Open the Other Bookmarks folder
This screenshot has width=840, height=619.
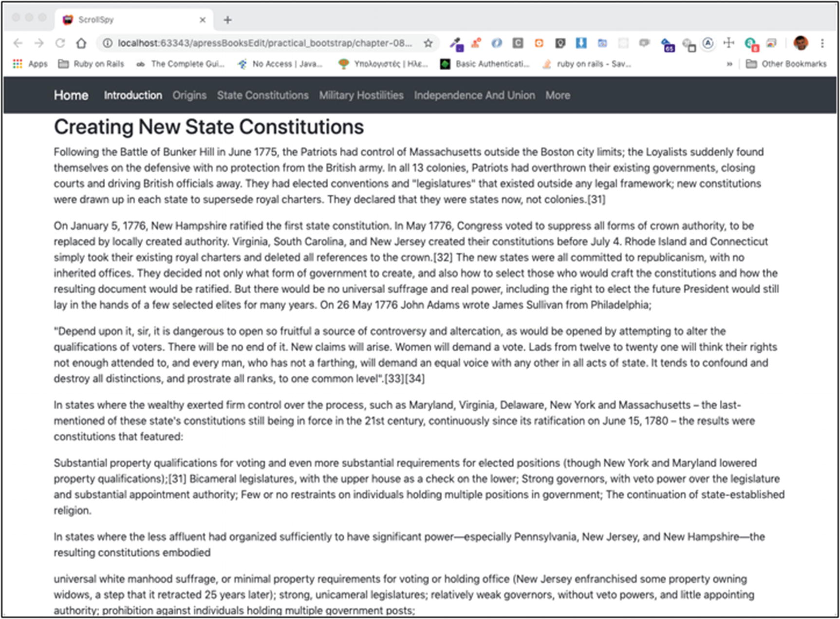coord(786,64)
